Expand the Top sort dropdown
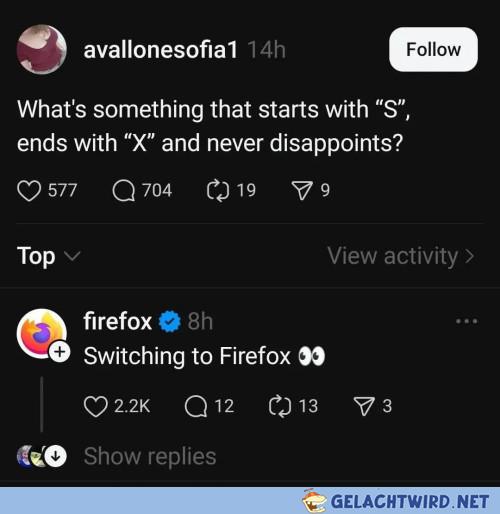The width and height of the screenshot is (500, 514). point(49,256)
